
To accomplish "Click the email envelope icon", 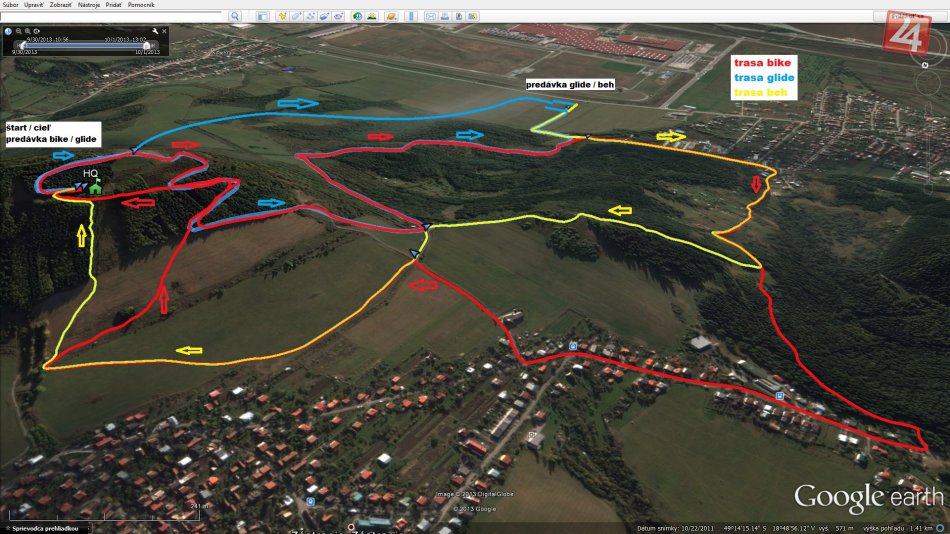I will [x=431, y=17].
